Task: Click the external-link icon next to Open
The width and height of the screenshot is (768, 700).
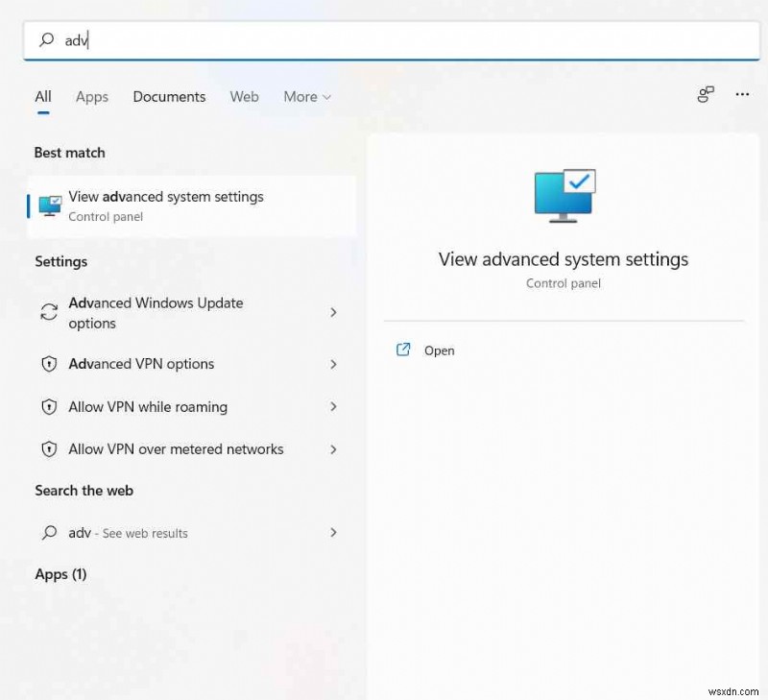Action: [403, 350]
